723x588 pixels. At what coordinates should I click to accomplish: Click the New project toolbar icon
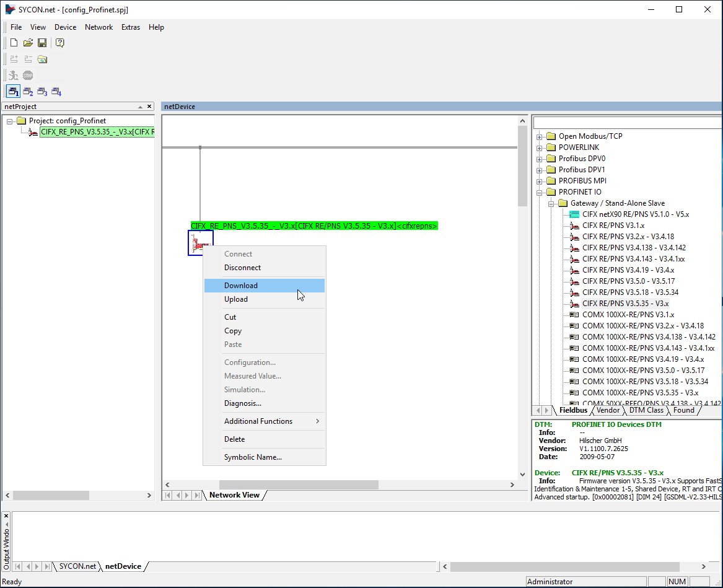click(x=14, y=43)
